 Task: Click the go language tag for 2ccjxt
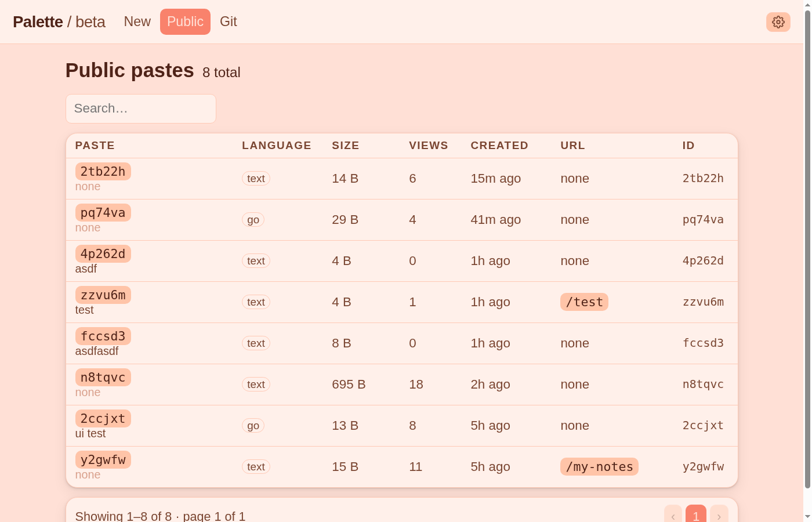253,426
